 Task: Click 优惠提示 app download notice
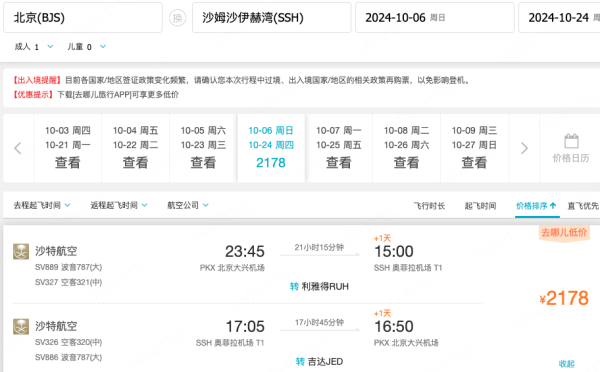[96, 95]
